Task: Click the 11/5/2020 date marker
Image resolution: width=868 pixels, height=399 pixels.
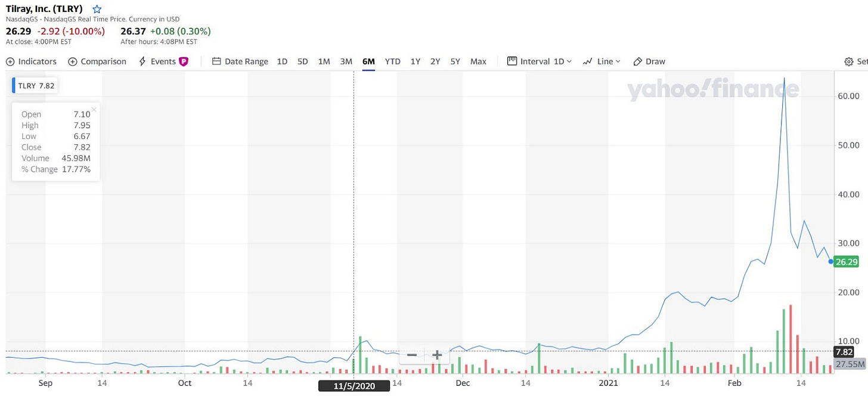Action: [x=354, y=386]
